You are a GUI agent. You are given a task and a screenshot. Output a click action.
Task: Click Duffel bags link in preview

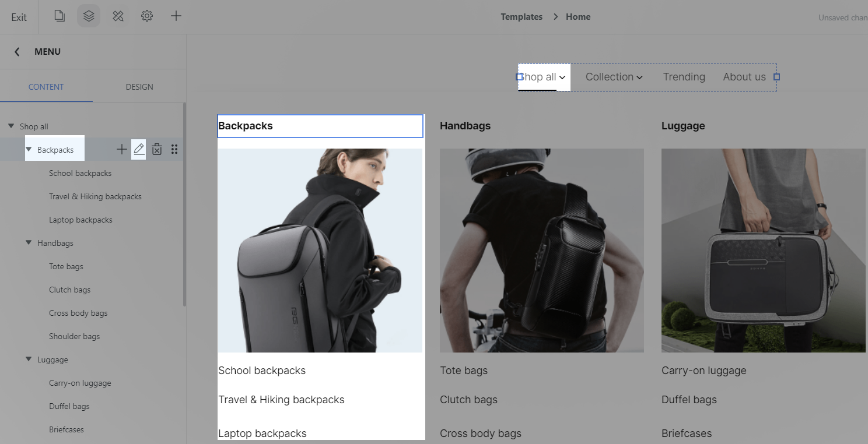click(x=689, y=400)
